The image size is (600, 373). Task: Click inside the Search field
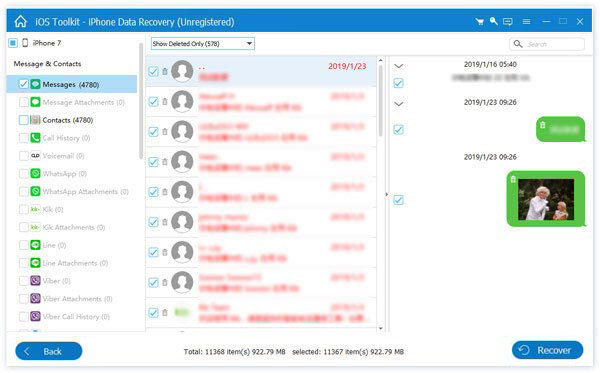click(x=547, y=44)
